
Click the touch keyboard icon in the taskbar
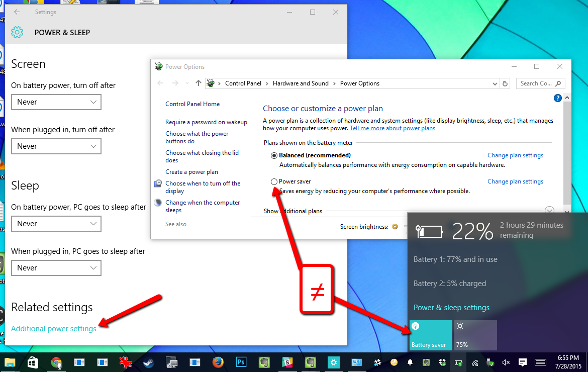(540, 362)
